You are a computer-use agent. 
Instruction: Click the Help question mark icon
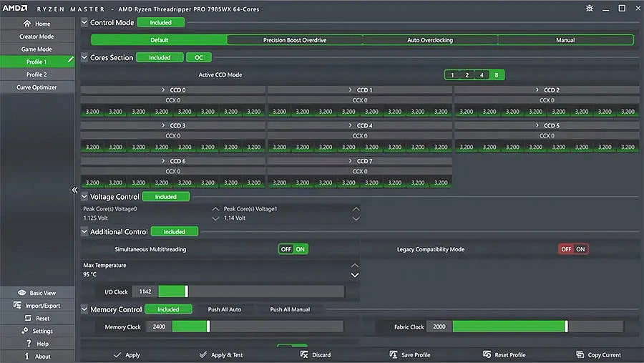(29, 343)
